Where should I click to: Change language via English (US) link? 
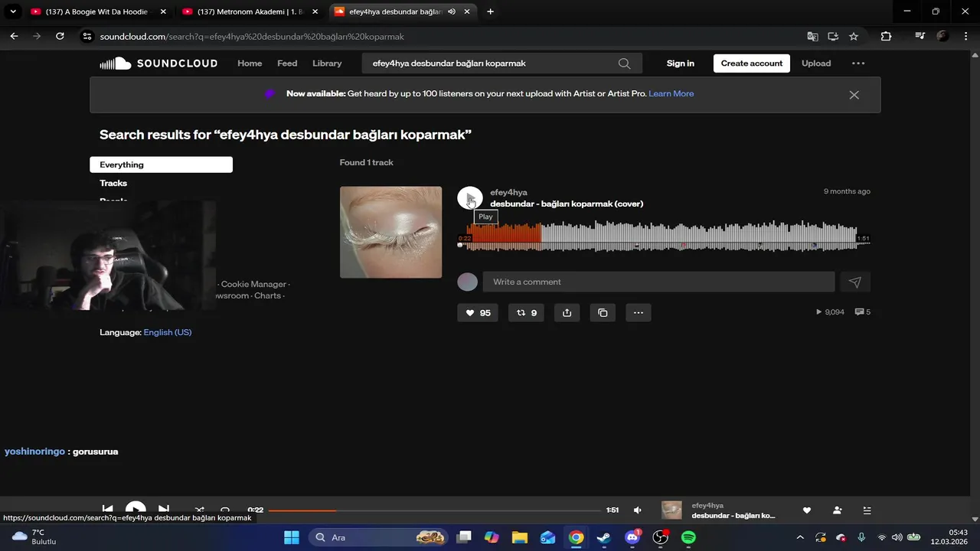(168, 332)
